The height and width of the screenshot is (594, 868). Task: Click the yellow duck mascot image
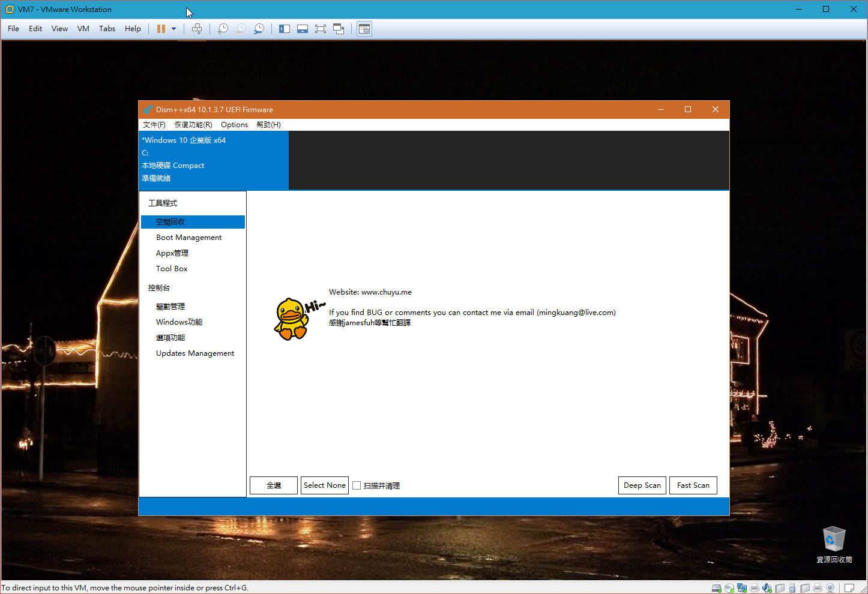(298, 319)
